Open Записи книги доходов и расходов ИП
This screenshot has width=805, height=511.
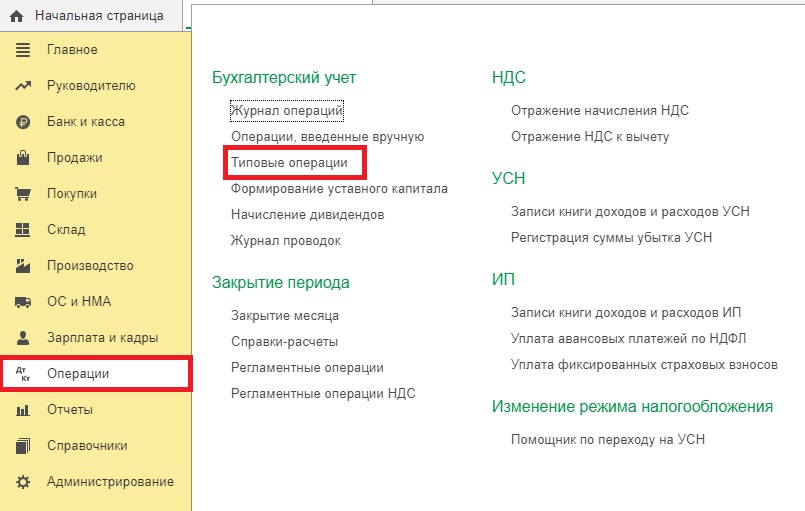pyautogui.click(x=626, y=313)
